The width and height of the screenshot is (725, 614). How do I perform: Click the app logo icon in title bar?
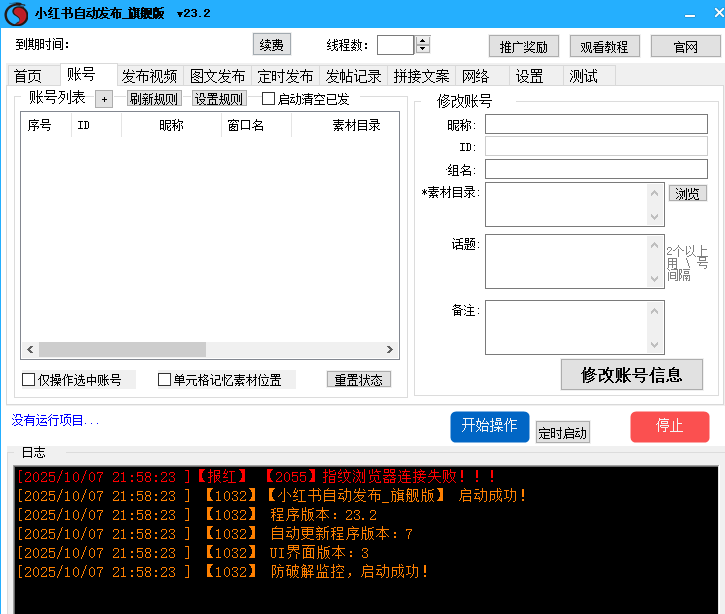(17, 14)
